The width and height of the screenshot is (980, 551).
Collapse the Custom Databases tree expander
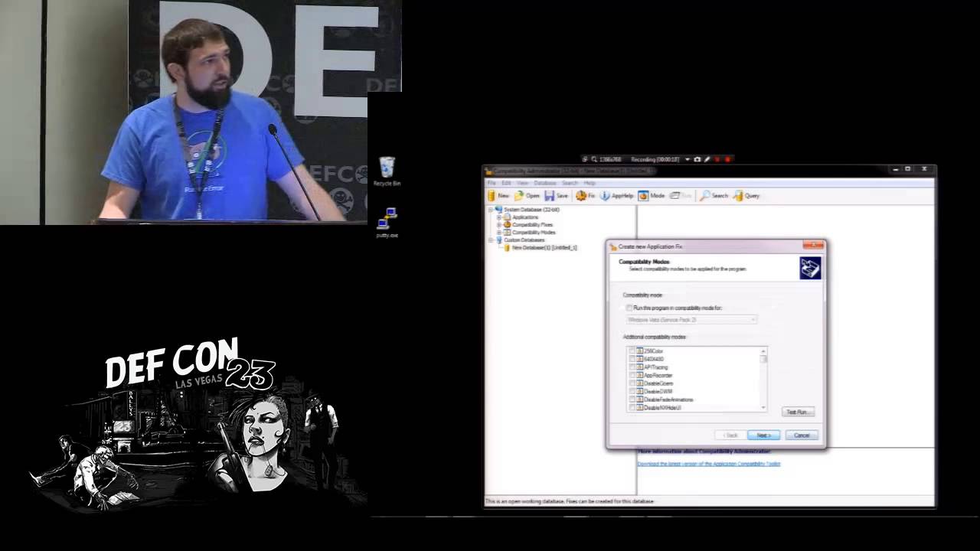click(491, 240)
